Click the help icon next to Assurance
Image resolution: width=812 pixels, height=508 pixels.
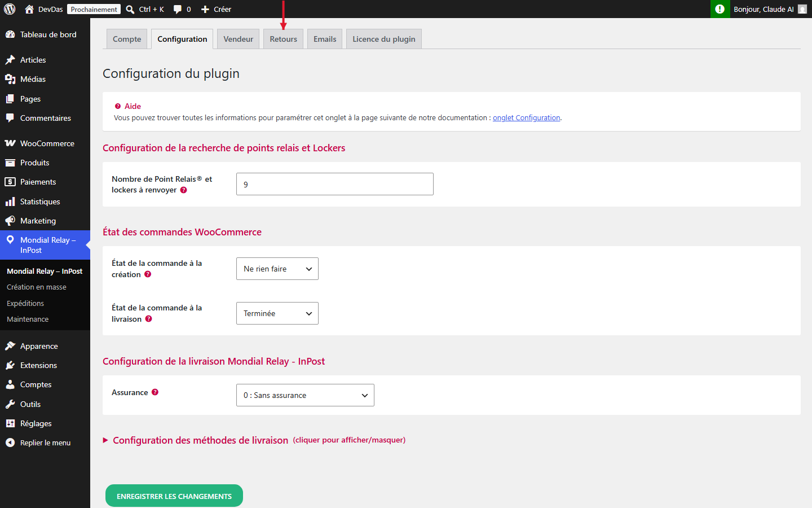point(155,392)
